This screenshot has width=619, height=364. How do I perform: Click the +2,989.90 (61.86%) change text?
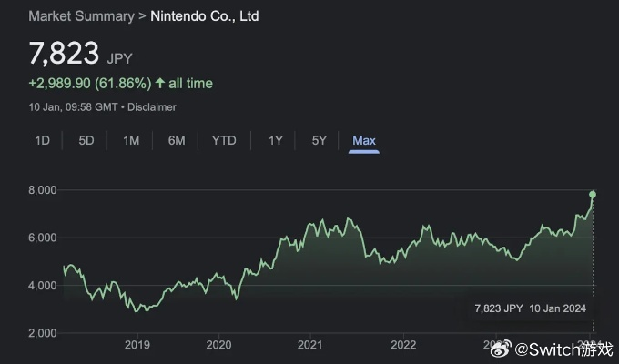tap(90, 84)
